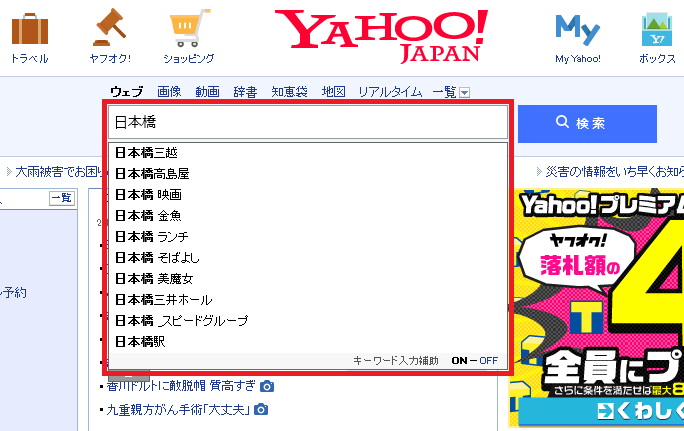Select suggestion 日本橋 金魚
Image resolution: width=684 pixels, height=431 pixels.
point(308,216)
